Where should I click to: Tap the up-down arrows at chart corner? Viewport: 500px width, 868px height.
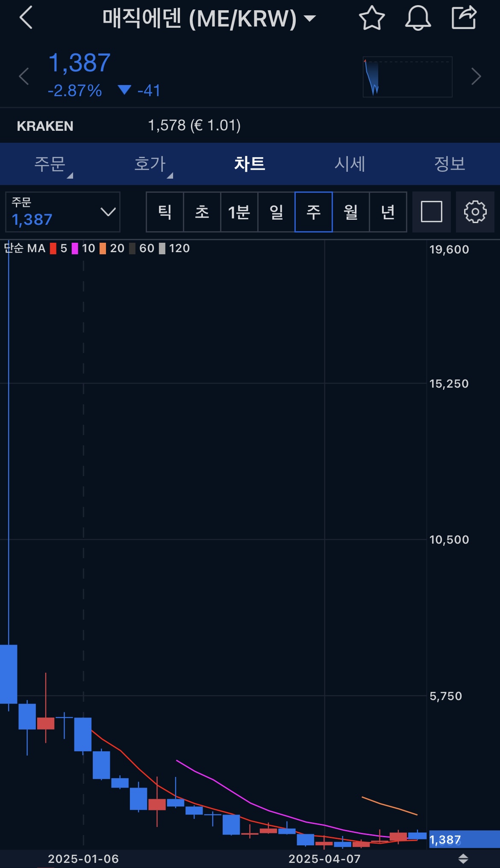coord(463,858)
